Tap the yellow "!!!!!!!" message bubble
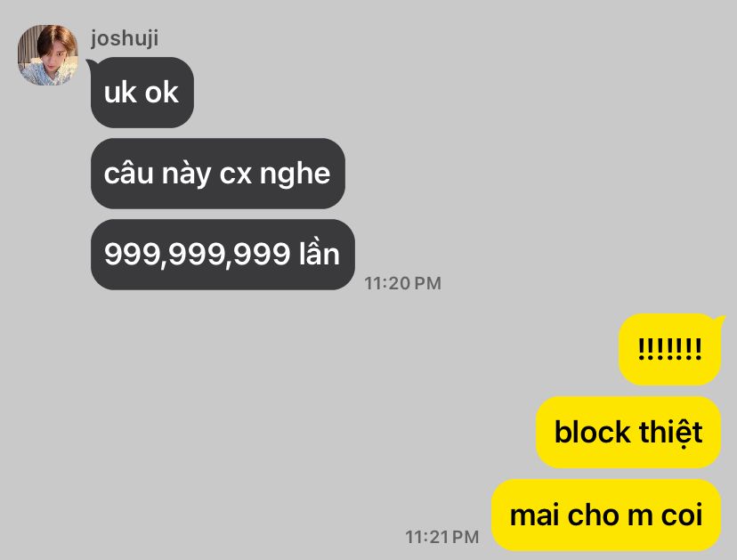The width and height of the screenshot is (737, 560). pyautogui.click(x=669, y=349)
